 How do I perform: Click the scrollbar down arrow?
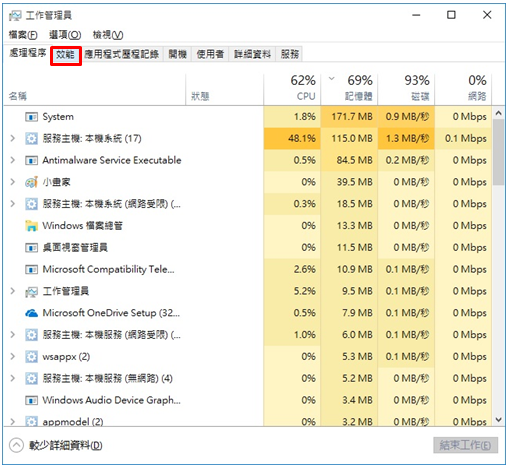pos(498,420)
